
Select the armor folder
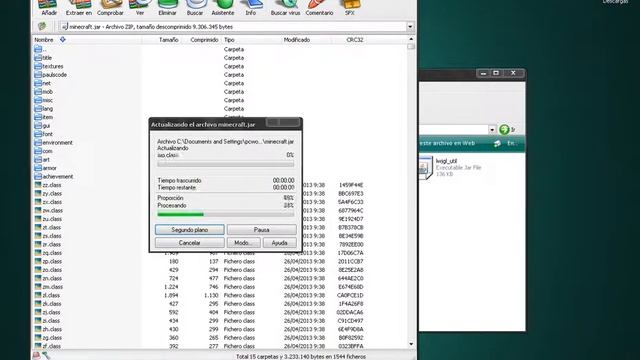pos(45,168)
